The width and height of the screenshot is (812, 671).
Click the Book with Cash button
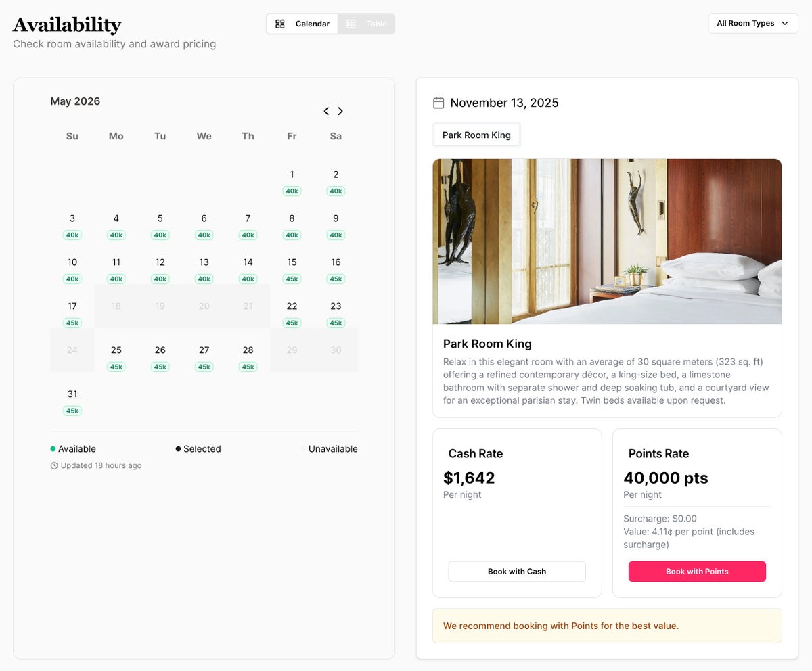point(516,571)
